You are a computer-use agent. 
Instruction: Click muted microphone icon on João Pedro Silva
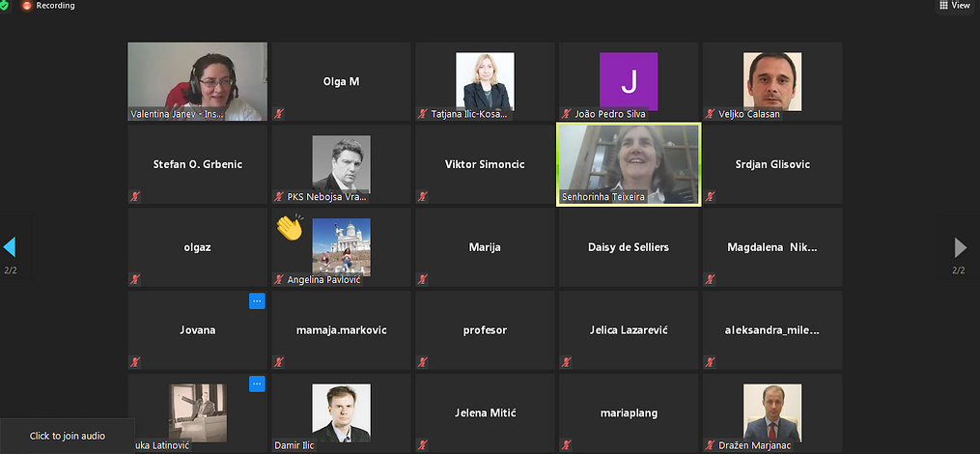(566, 114)
